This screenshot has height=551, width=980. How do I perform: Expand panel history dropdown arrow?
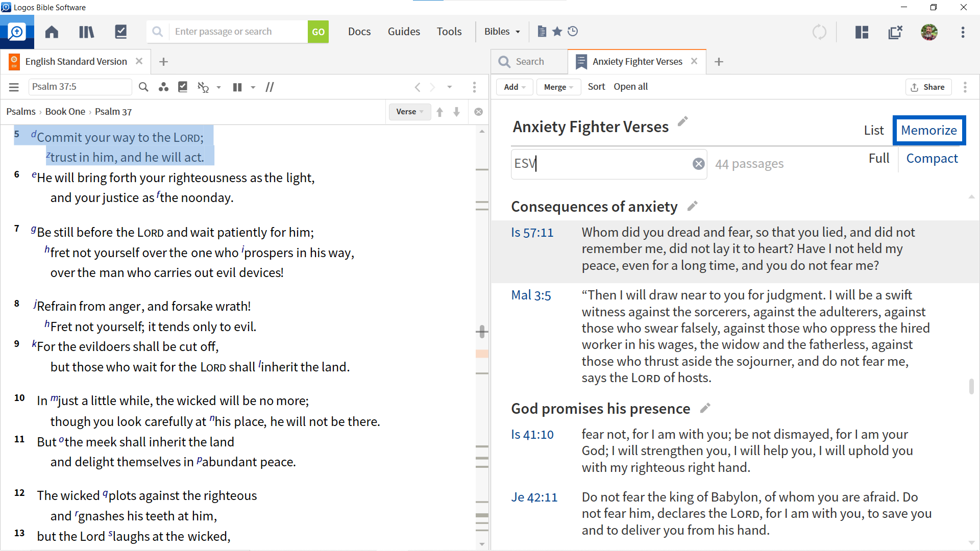450,87
